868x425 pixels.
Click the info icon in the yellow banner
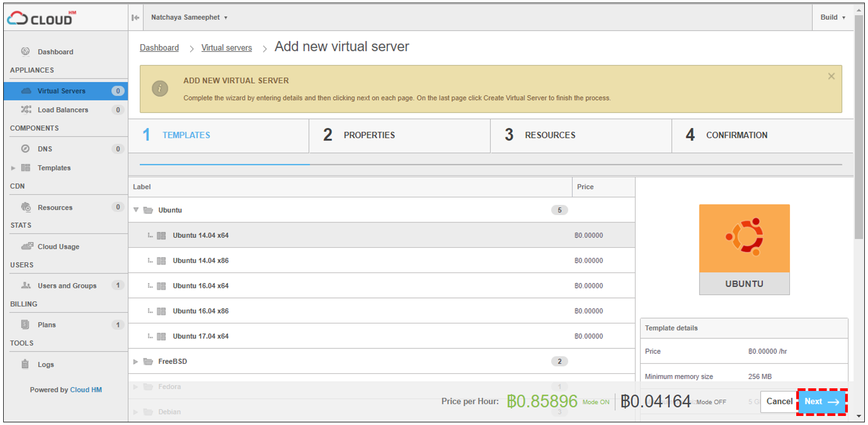tap(160, 89)
